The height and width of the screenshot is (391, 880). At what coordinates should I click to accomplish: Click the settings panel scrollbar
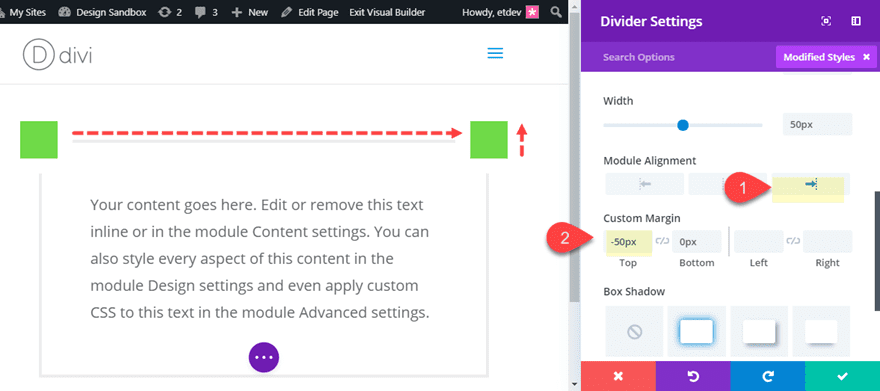pos(877,250)
